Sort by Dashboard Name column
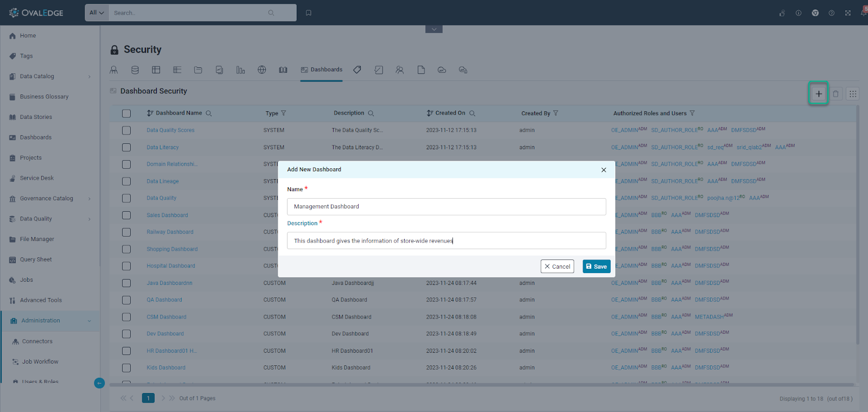Image resolution: width=868 pixels, height=412 pixels. coord(150,113)
